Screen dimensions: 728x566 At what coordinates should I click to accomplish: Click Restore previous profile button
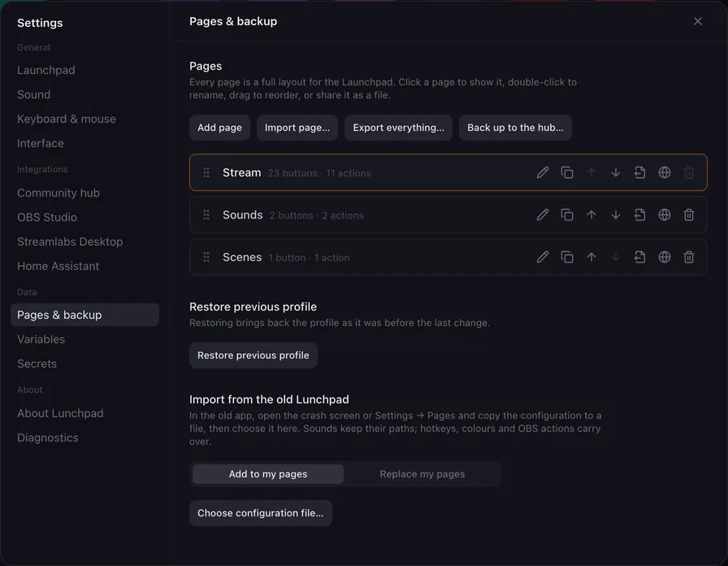[x=253, y=355]
